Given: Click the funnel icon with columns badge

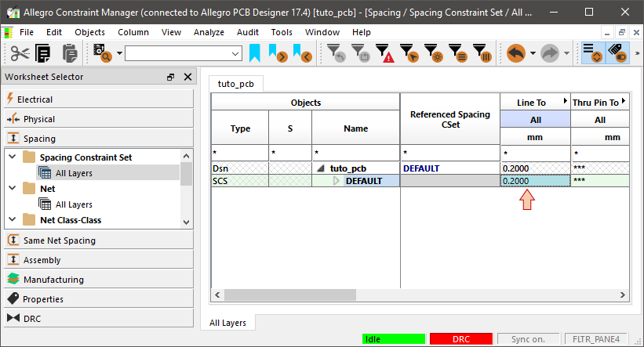Looking at the screenshot, I should pos(482,53).
